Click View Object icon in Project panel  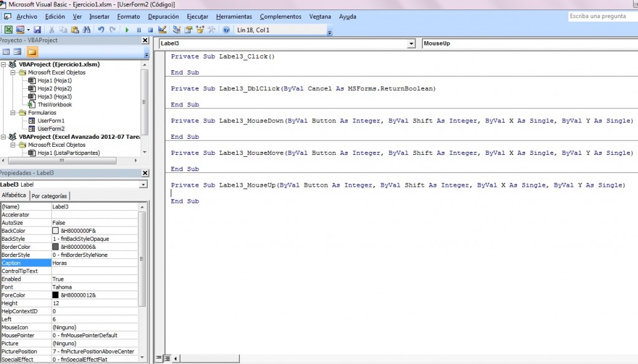click(x=17, y=52)
